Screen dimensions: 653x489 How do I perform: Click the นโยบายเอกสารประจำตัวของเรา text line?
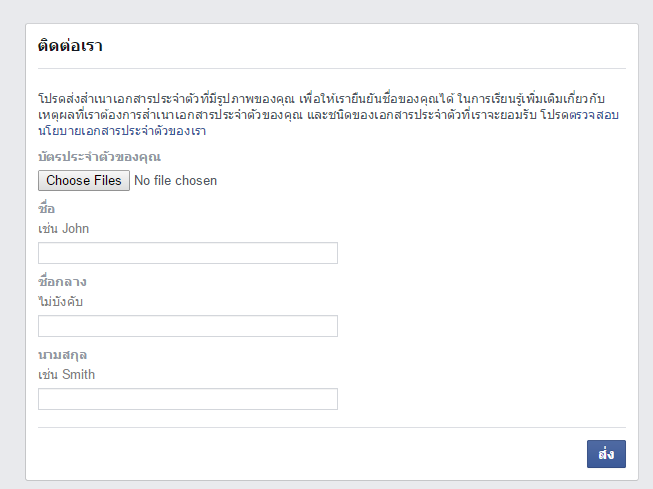pyautogui.click(x=122, y=131)
